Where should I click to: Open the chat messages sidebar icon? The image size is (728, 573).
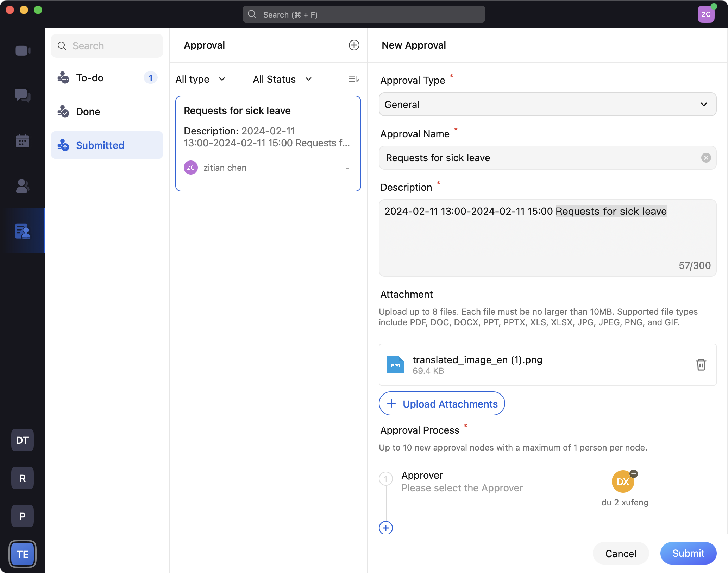(23, 95)
